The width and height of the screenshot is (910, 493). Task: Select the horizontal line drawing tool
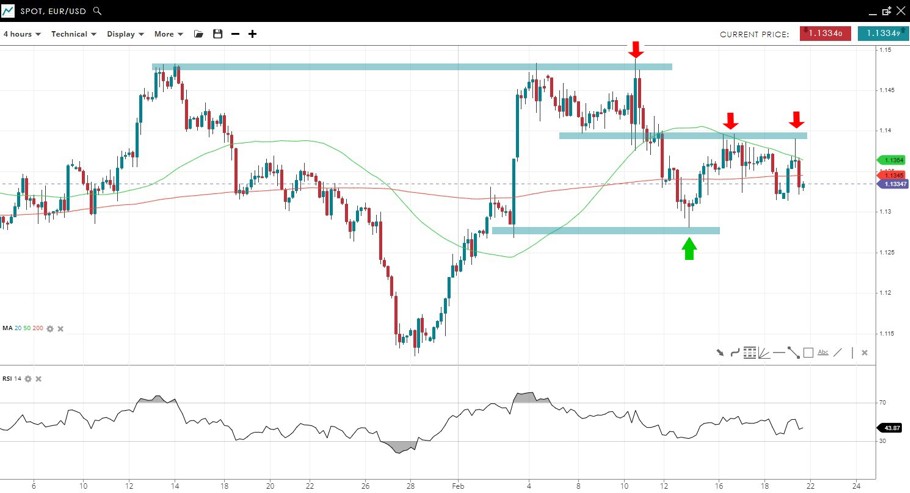778,352
